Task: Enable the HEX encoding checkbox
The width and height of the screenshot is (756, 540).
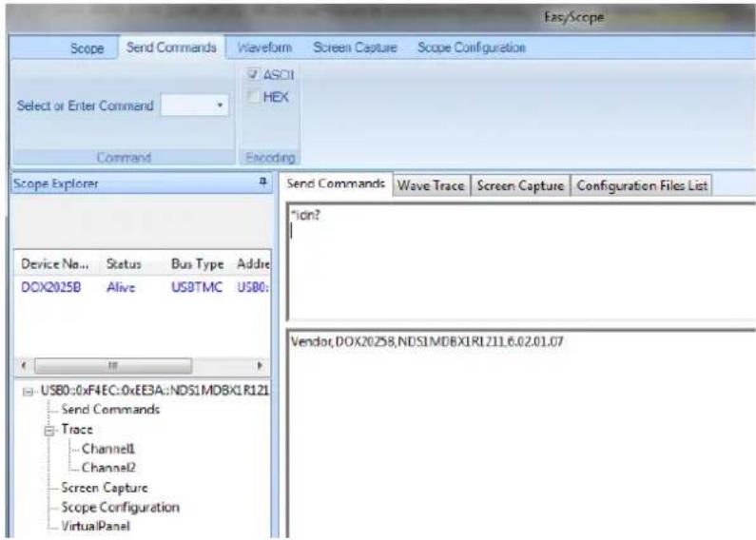Action: click(x=253, y=96)
